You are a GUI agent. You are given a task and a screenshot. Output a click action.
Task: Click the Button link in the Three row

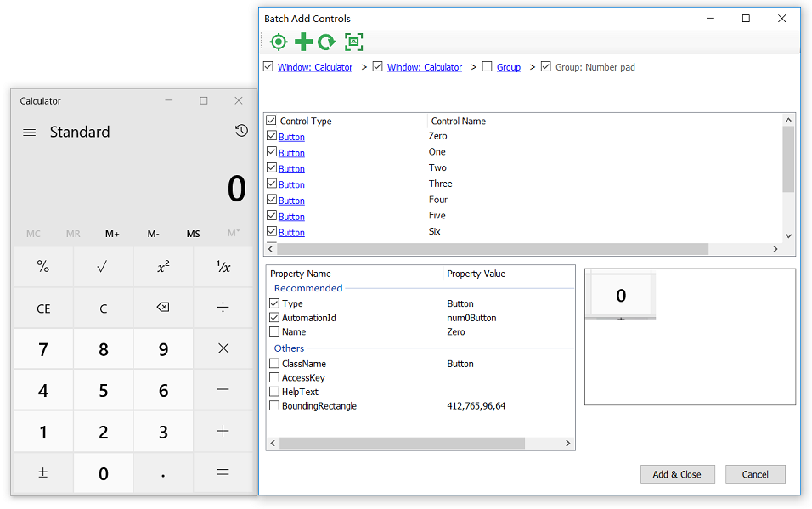[x=291, y=184]
